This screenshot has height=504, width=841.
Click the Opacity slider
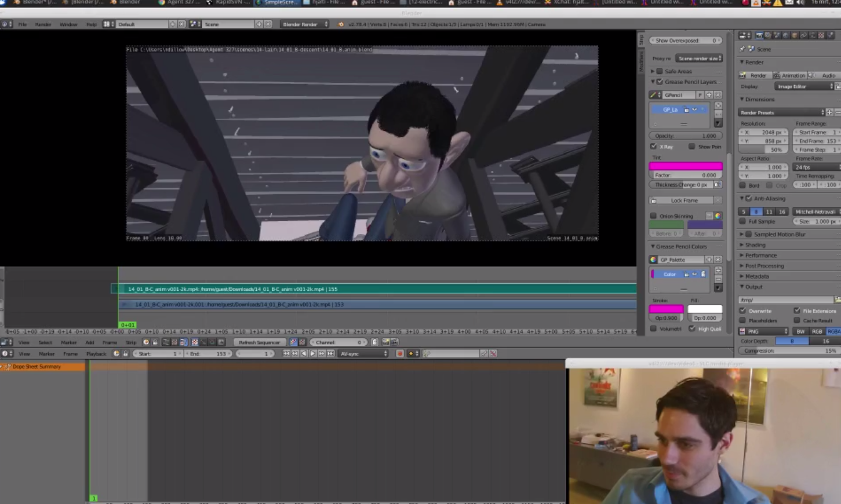(x=686, y=136)
